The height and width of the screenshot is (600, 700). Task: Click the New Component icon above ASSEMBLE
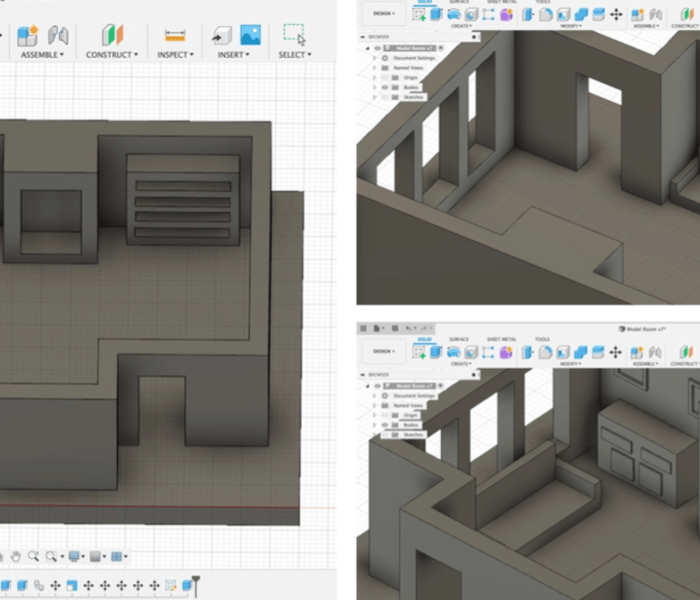(27, 35)
